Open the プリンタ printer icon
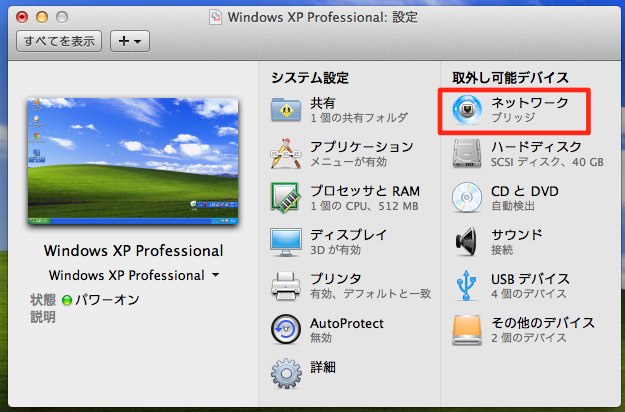 [x=285, y=286]
